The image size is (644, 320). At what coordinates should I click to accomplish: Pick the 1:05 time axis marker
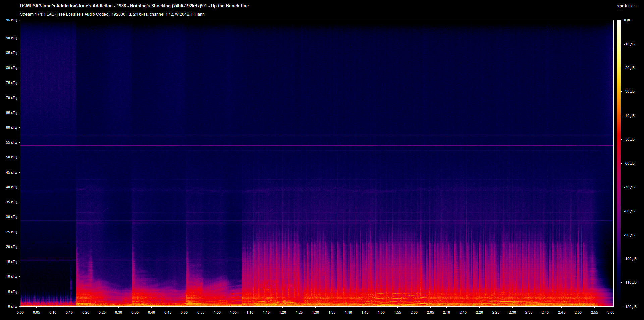[233, 312]
